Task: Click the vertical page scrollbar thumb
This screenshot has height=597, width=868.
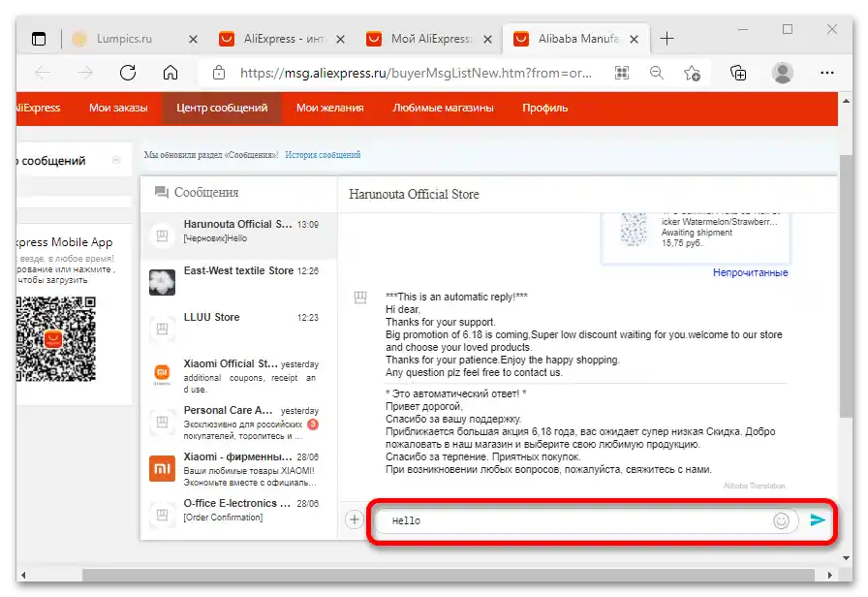Action: click(846, 286)
